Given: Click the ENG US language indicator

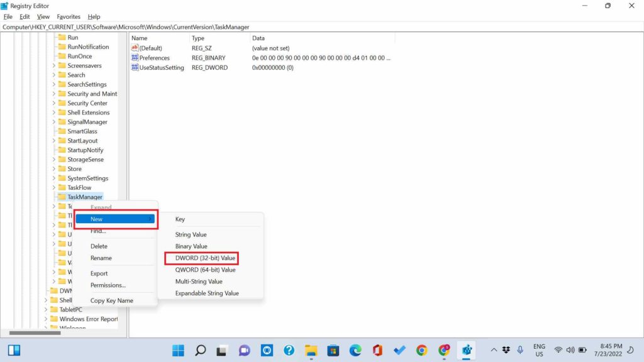Looking at the screenshot, I should coord(539,350).
